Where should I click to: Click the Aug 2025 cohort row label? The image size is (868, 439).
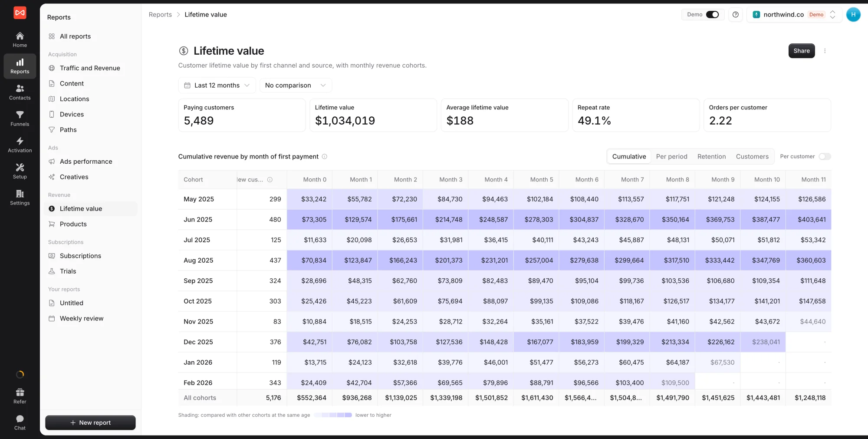(198, 260)
